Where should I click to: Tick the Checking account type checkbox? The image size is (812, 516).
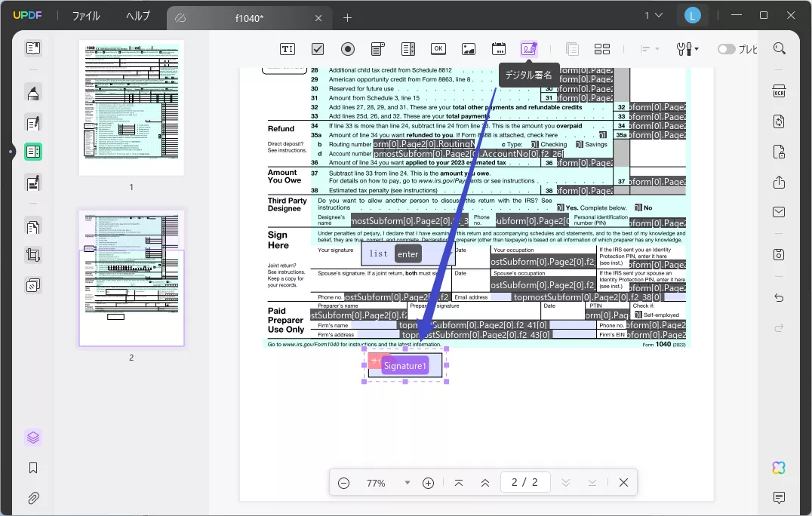tap(535, 144)
